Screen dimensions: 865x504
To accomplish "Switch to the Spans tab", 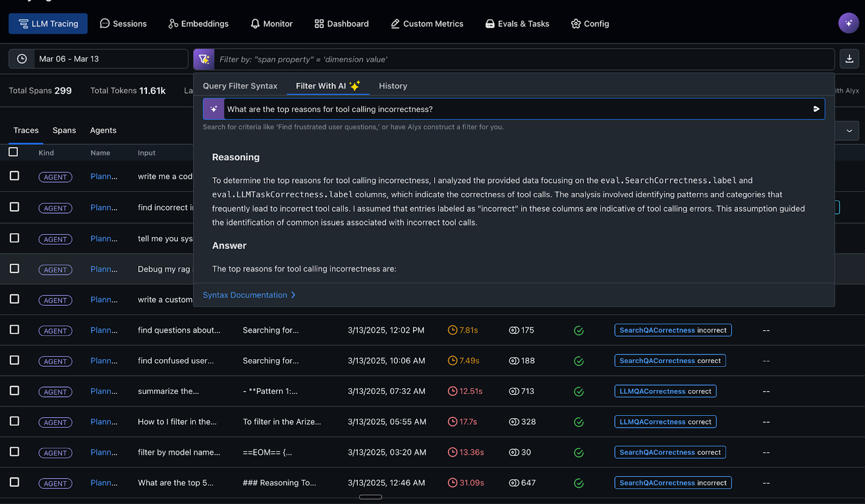I will coord(64,130).
